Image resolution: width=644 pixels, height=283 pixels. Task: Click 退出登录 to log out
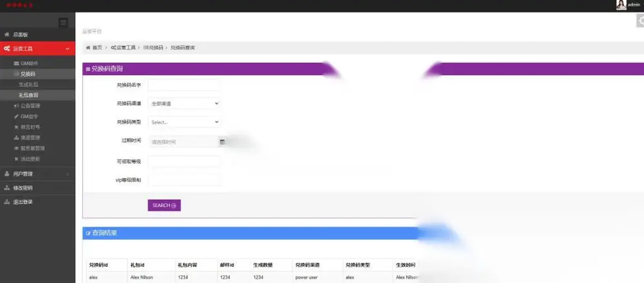coord(37,202)
